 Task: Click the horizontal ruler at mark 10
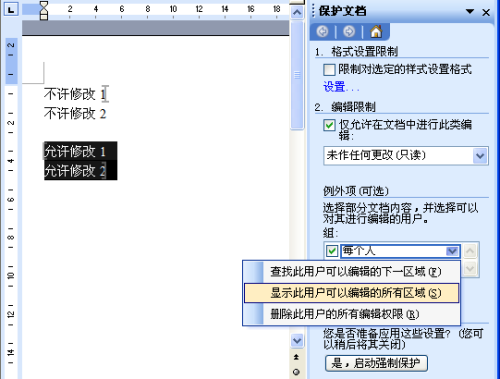click(173, 9)
